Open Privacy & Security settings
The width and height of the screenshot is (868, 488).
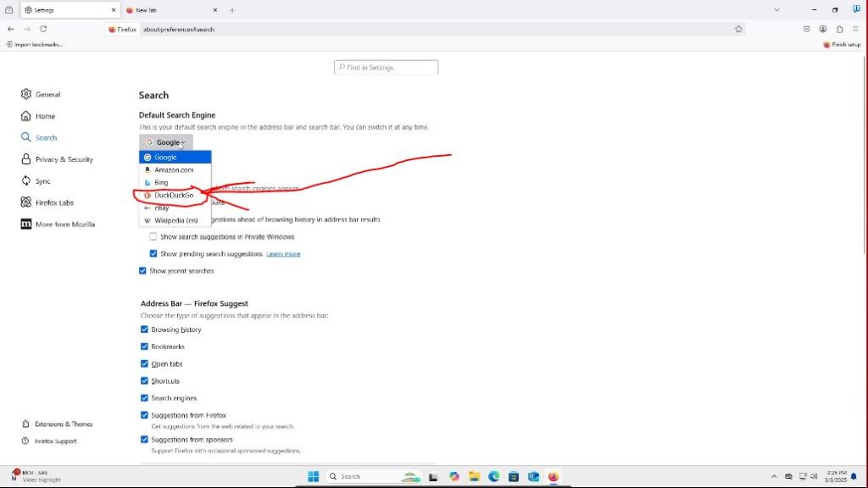point(57,159)
